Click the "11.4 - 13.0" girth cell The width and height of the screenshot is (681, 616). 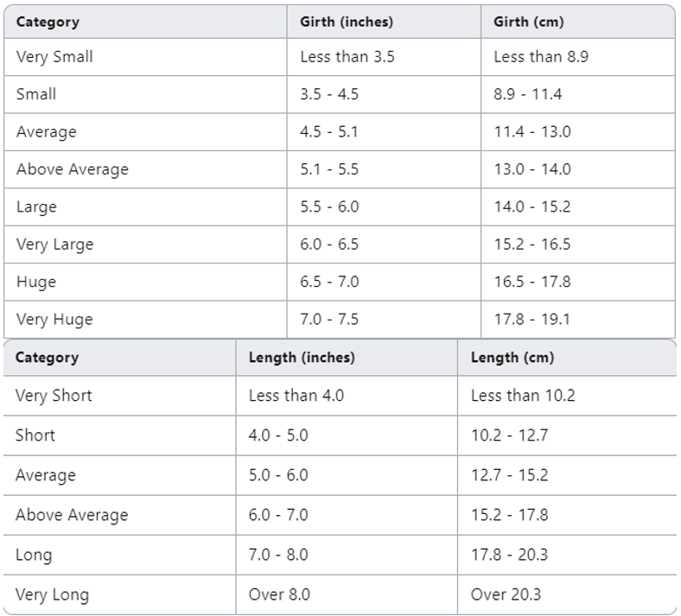[531, 132]
